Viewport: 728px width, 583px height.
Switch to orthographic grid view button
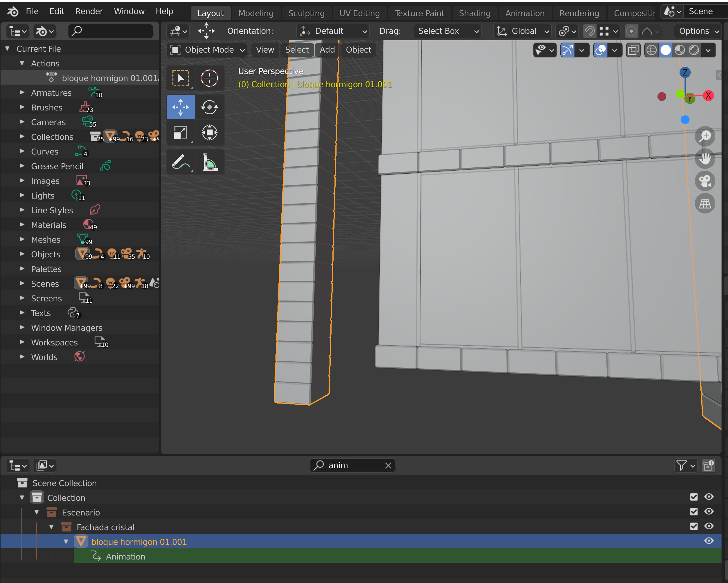705,204
